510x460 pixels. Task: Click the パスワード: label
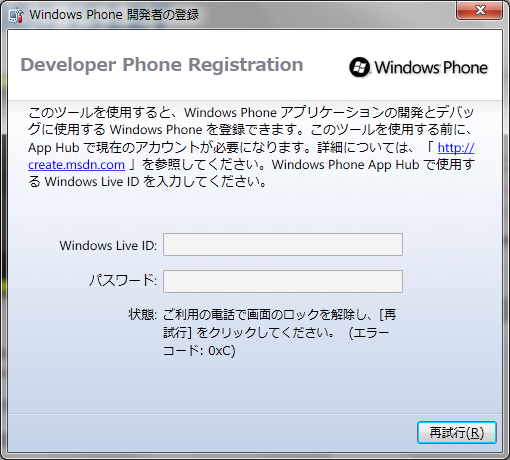123,280
